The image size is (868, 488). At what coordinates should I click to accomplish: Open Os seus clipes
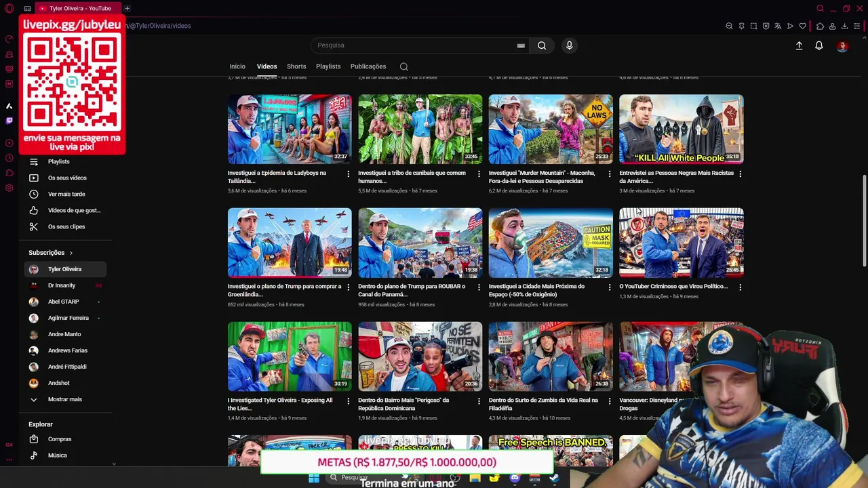(65, 226)
